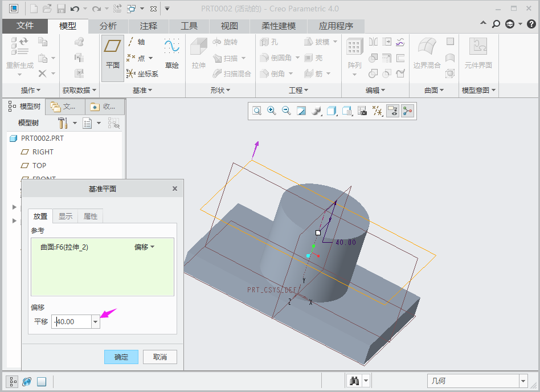The width and height of the screenshot is (540, 392).
Task: Click the 平移 offset value input field
Action: pyautogui.click(x=72, y=322)
